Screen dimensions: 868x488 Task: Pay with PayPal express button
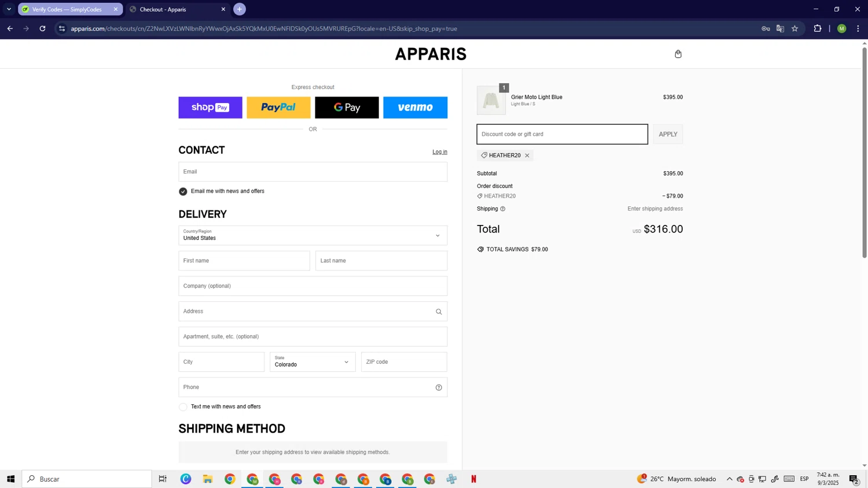[278, 108]
